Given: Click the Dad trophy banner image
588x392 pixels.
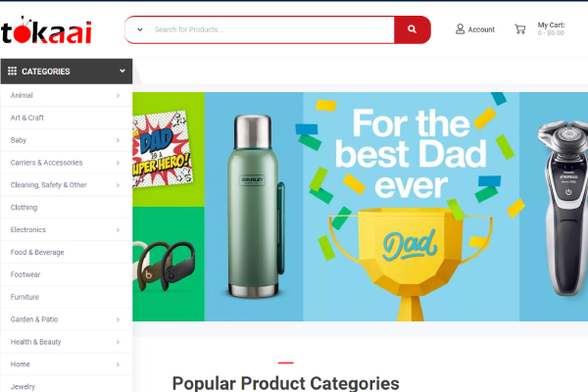Looking at the screenshot, I should [411, 207].
